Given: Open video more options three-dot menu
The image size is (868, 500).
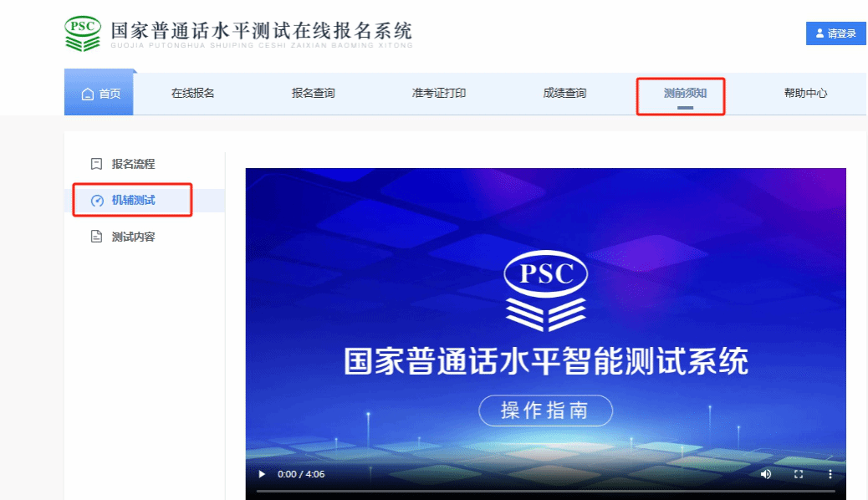Looking at the screenshot, I should (830, 474).
